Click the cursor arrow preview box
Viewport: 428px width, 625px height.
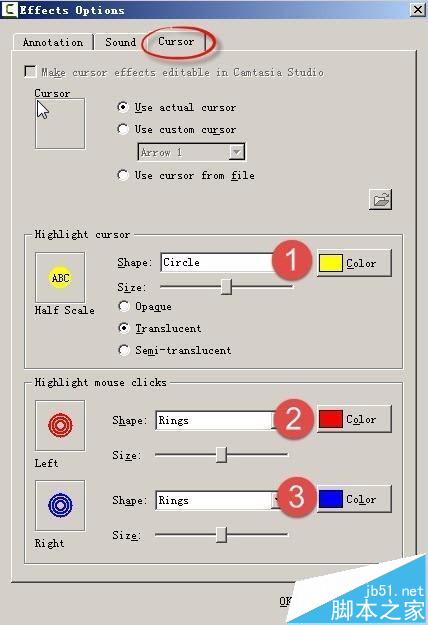(60, 124)
